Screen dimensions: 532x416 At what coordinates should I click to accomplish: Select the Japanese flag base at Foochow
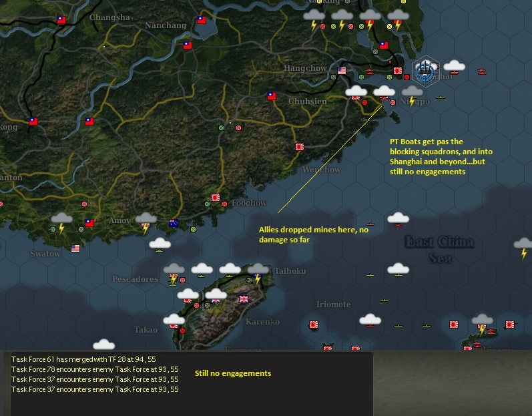(x=216, y=198)
